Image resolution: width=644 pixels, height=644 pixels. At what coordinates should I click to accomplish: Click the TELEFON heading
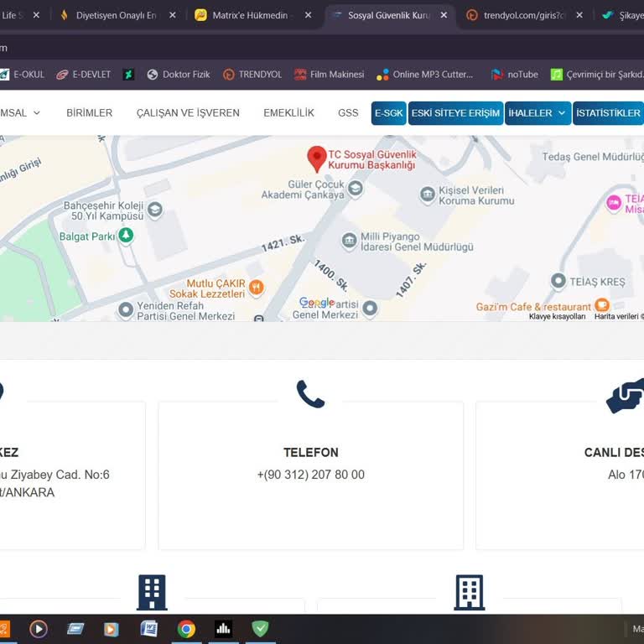pos(311,452)
